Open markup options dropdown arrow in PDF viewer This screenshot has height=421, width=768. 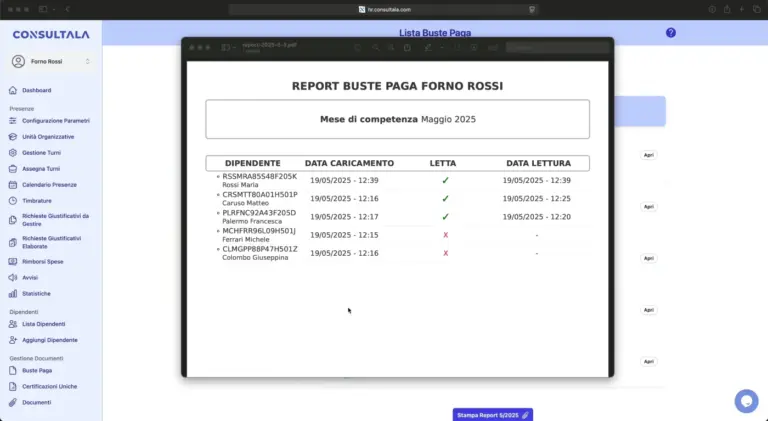(x=442, y=47)
